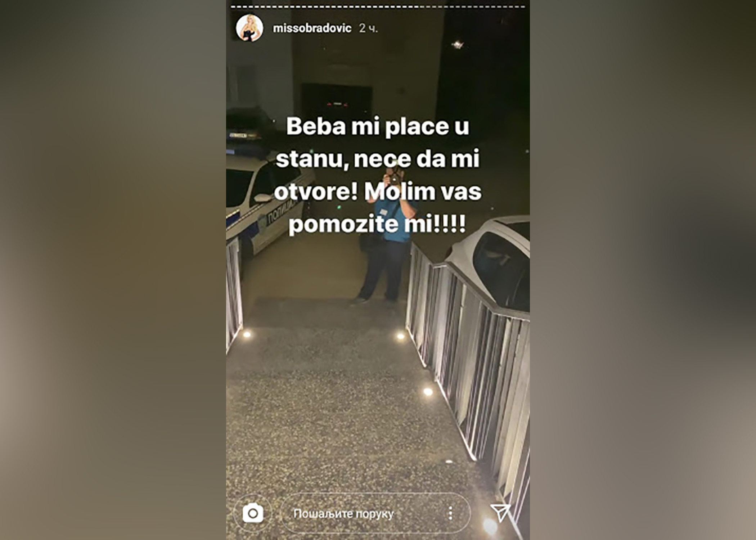Click the blurred background right of the story
Viewport: 756px width, 540px height.
643,270
